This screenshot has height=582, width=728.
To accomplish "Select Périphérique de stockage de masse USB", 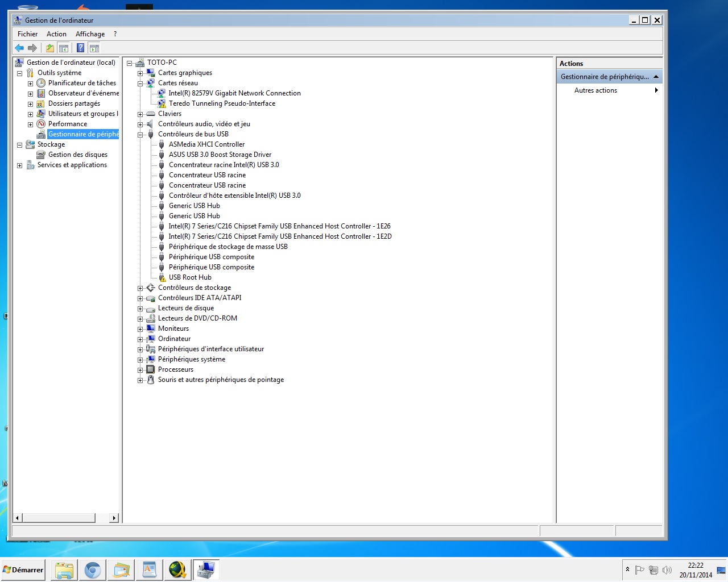I will coord(228,247).
